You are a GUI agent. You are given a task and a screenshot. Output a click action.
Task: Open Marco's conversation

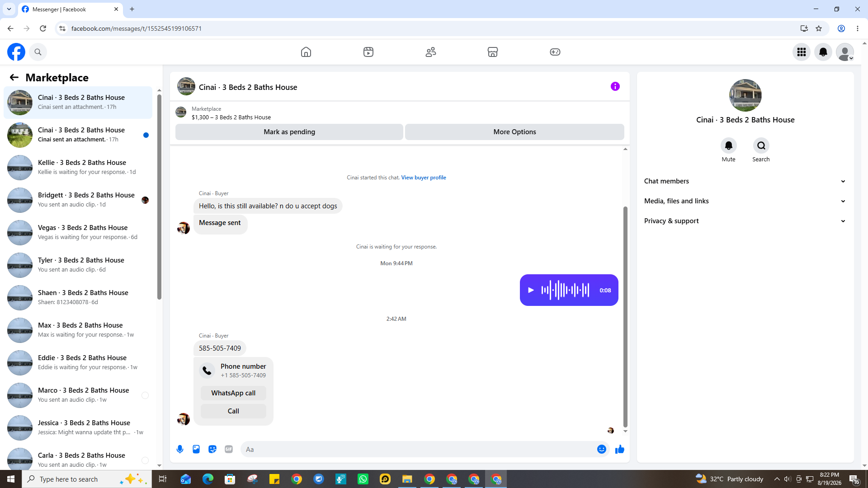pyautogui.click(x=78, y=395)
